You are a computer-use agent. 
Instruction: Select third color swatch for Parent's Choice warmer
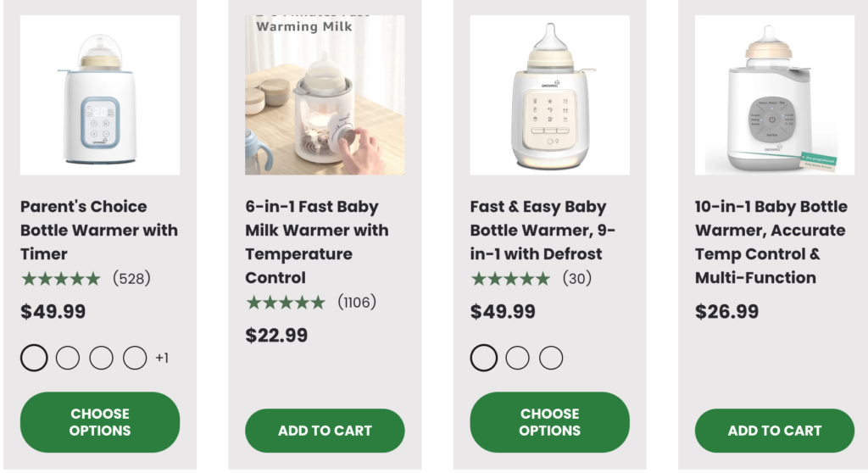pyautogui.click(x=102, y=358)
